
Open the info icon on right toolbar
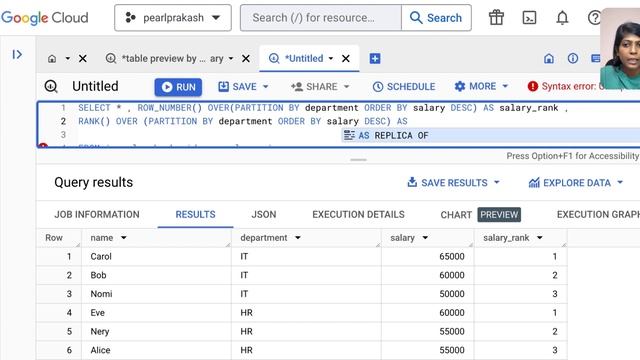tap(573, 58)
